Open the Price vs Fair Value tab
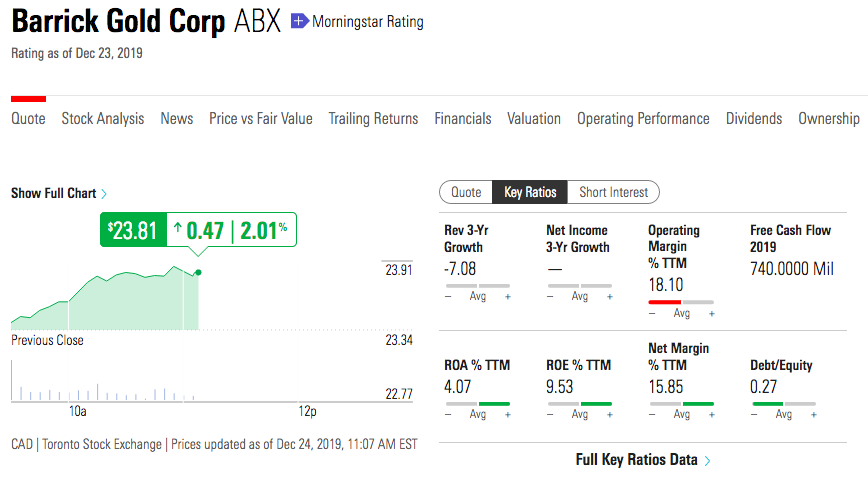 coord(261,118)
